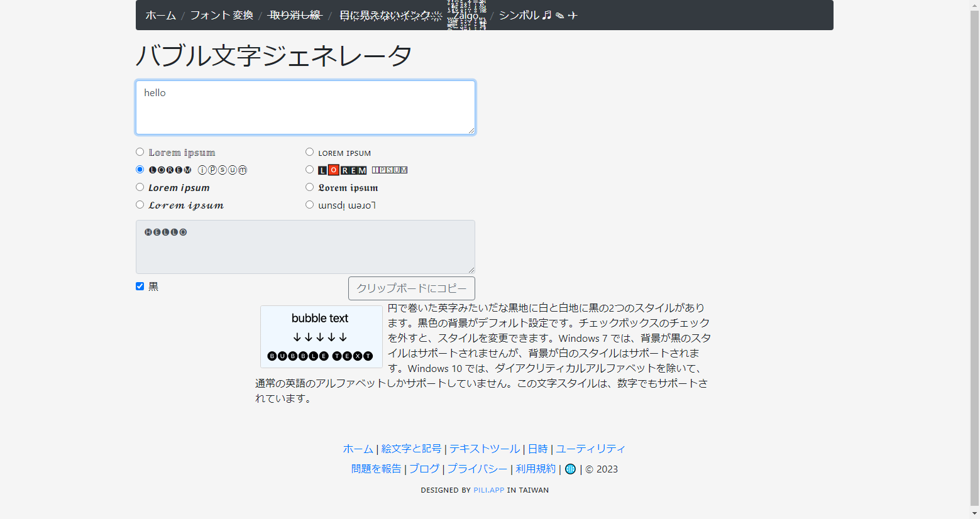This screenshot has height=519, width=980.
Task: Click the globe language icon in the footer
Action: [570, 469]
